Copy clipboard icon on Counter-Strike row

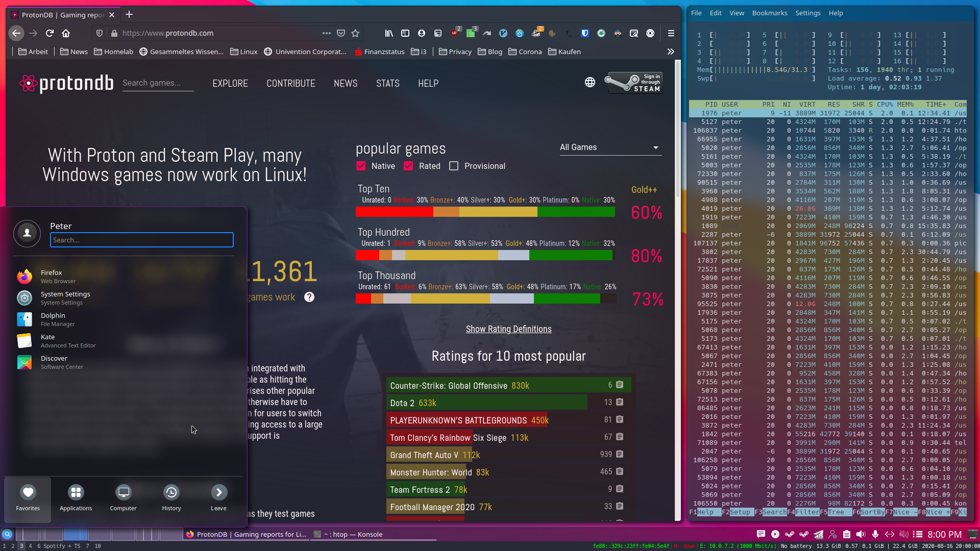620,385
